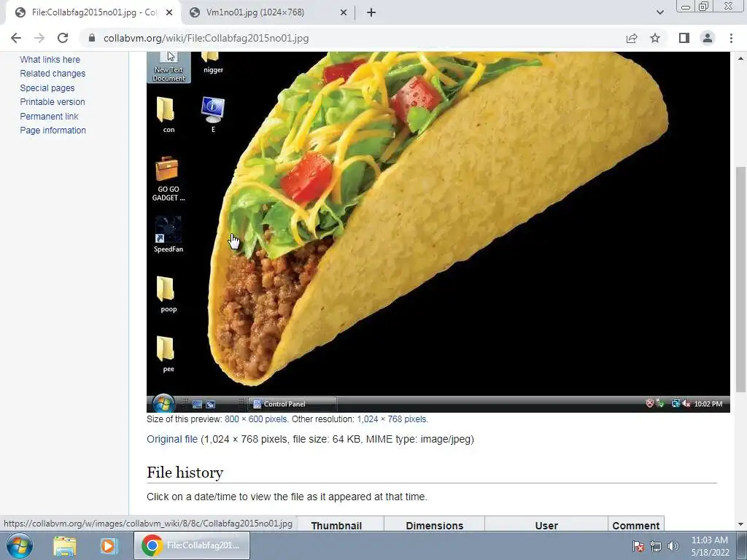The width and height of the screenshot is (747, 560).
Task: Open the Original file link
Action: tap(172, 439)
